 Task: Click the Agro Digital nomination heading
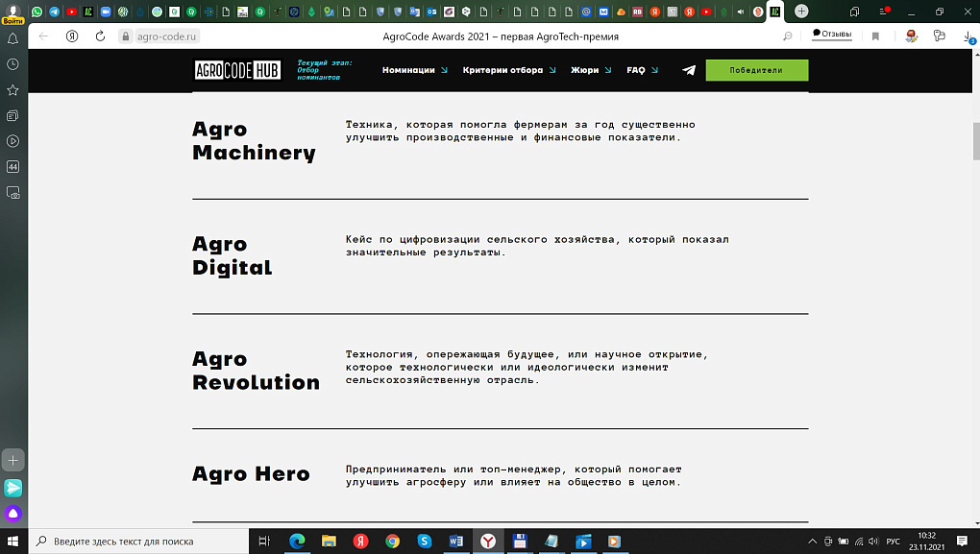pos(232,255)
